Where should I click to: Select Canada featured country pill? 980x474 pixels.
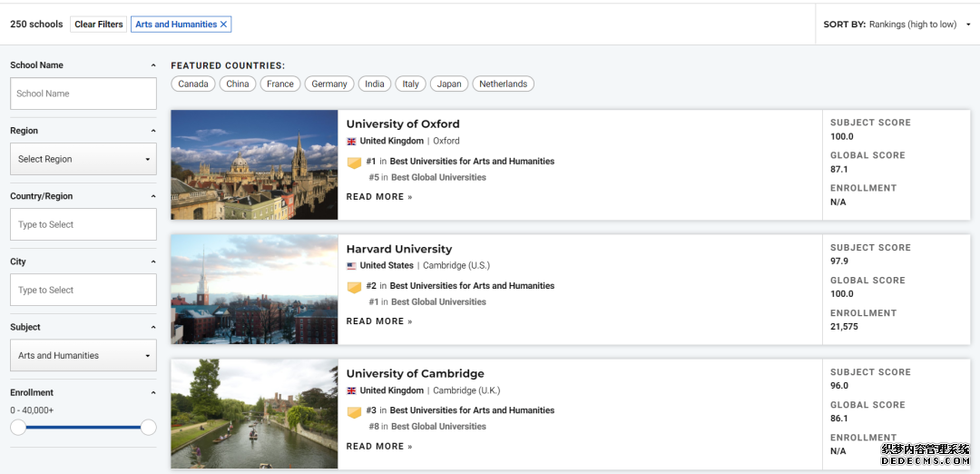click(193, 84)
